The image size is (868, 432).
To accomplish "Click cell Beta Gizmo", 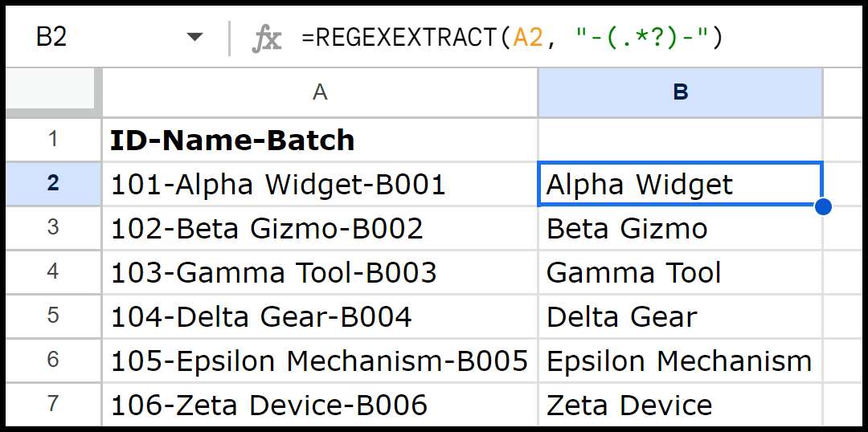I will (x=681, y=228).
